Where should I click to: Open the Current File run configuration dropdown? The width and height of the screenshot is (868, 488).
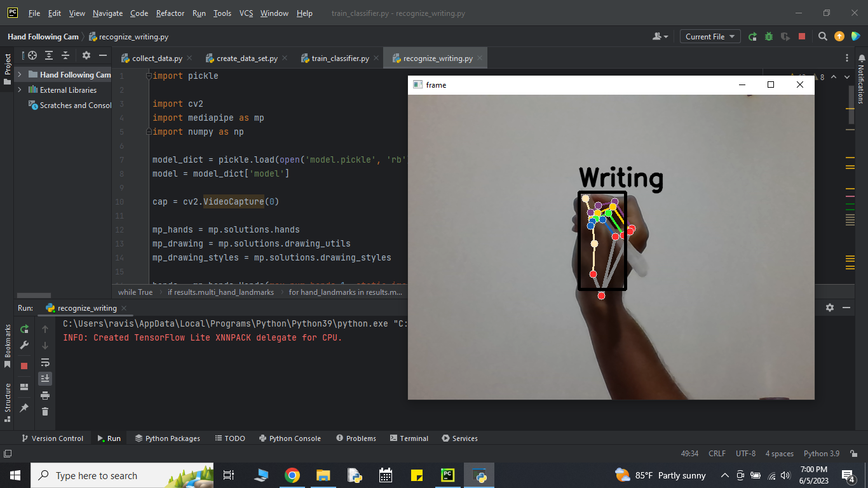[710, 37]
